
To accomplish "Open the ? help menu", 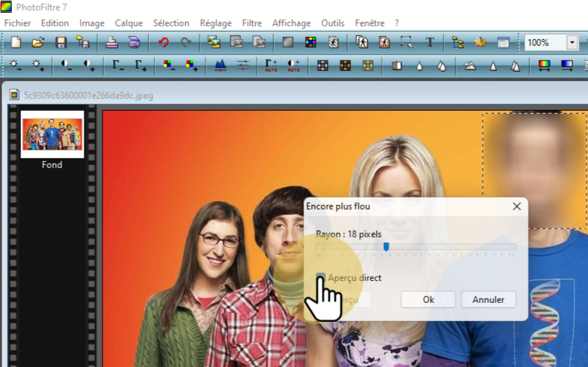I will coord(397,23).
